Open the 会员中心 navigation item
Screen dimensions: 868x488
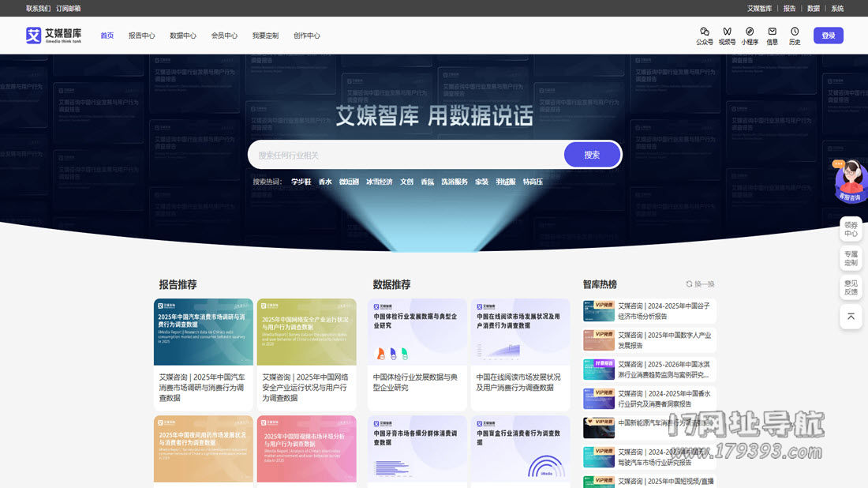coord(224,36)
